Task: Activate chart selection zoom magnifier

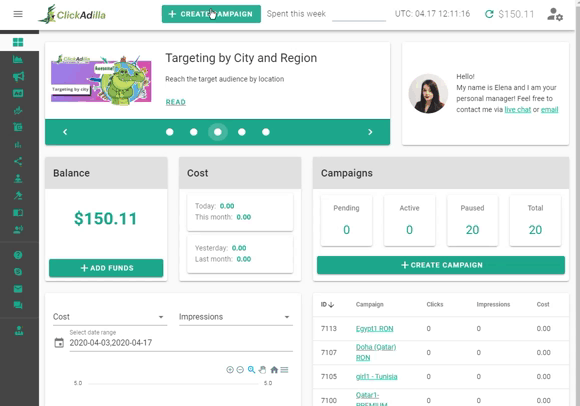Action: tap(252, 369)
